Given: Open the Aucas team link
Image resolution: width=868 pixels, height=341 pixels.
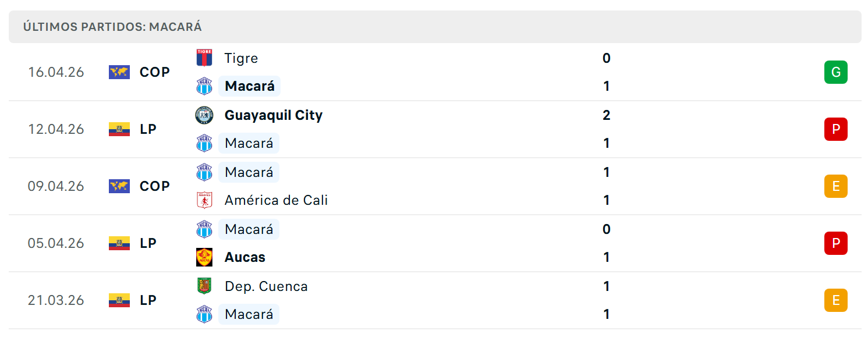Looking at the screenshot, I should (x=245, y=257).
